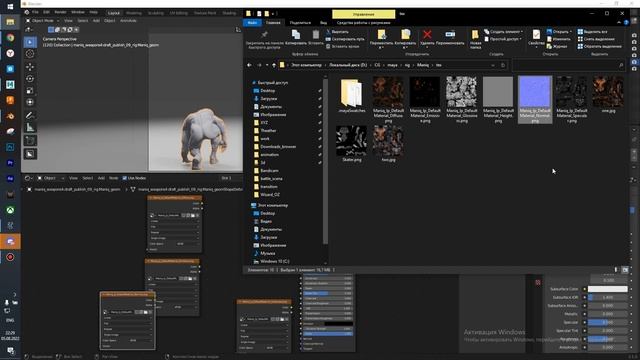Open Blender icon on the Windows taskbar
This screenshot has width=640, height=360.
click(10, 116)
